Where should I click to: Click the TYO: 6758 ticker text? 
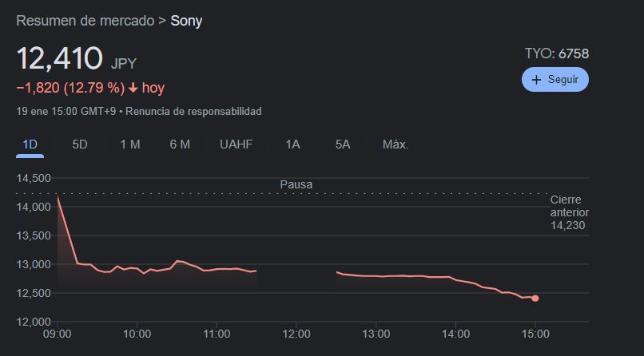556,53
